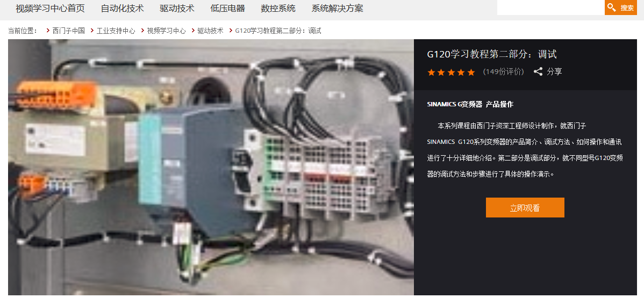
Task: Select the 驱动技术 navigation tab
Action: (177, 8)
